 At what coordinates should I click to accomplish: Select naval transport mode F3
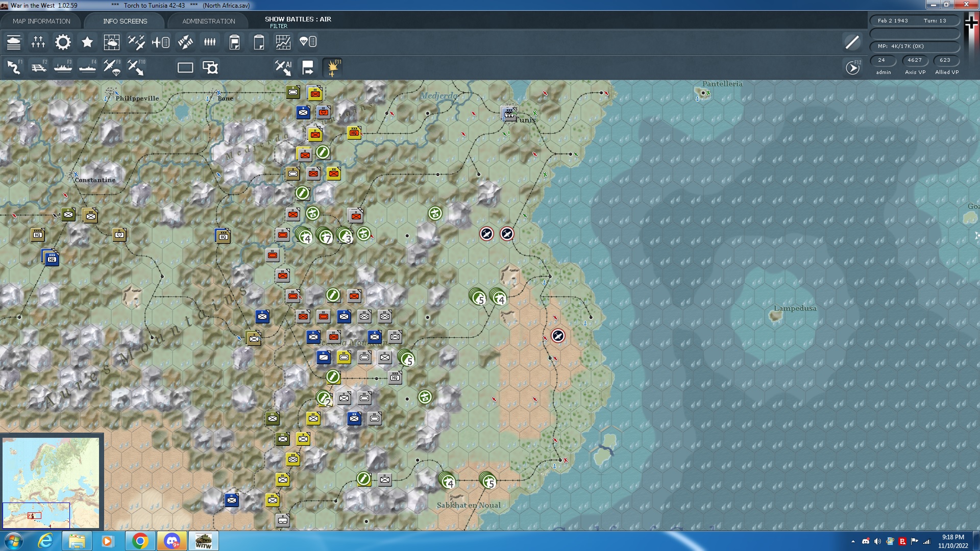63,67
